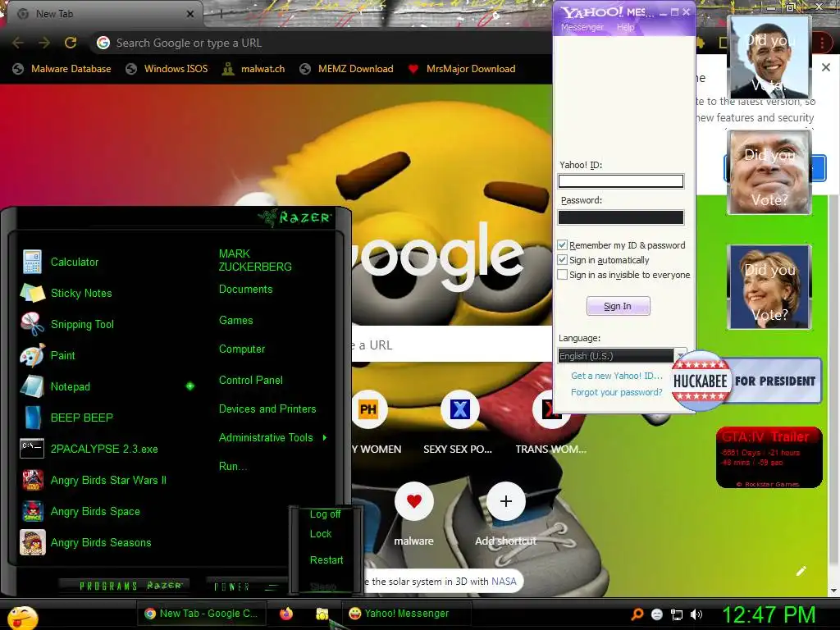Viewport: 840px width, 630px height.
Task: Open Angry Birds Seasons icon
Action: click(32, 542)
